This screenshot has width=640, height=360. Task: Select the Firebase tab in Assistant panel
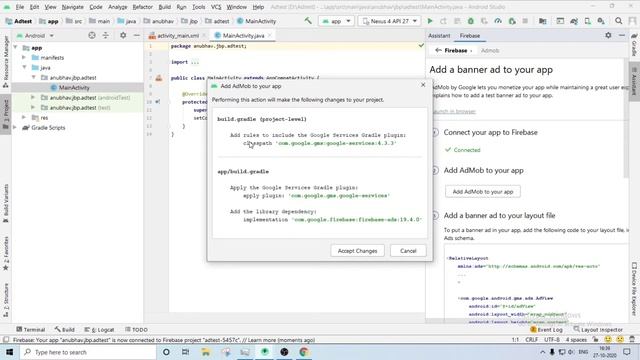[x=470, y=36]
